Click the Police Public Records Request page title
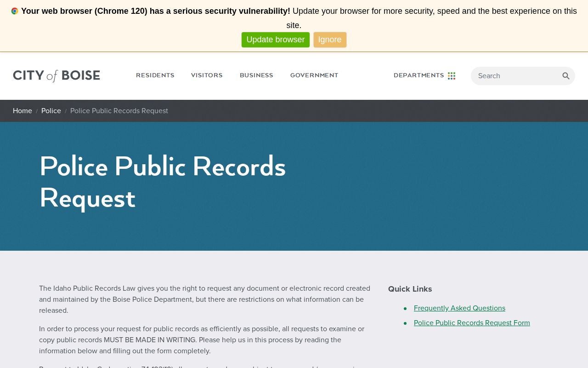The image size is (588, 368). 163,182
